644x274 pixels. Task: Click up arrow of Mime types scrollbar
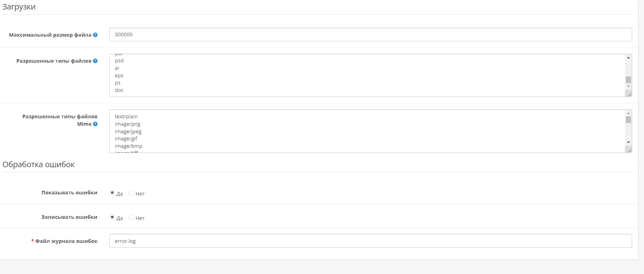pyautogui.click(x=628, y=113)
